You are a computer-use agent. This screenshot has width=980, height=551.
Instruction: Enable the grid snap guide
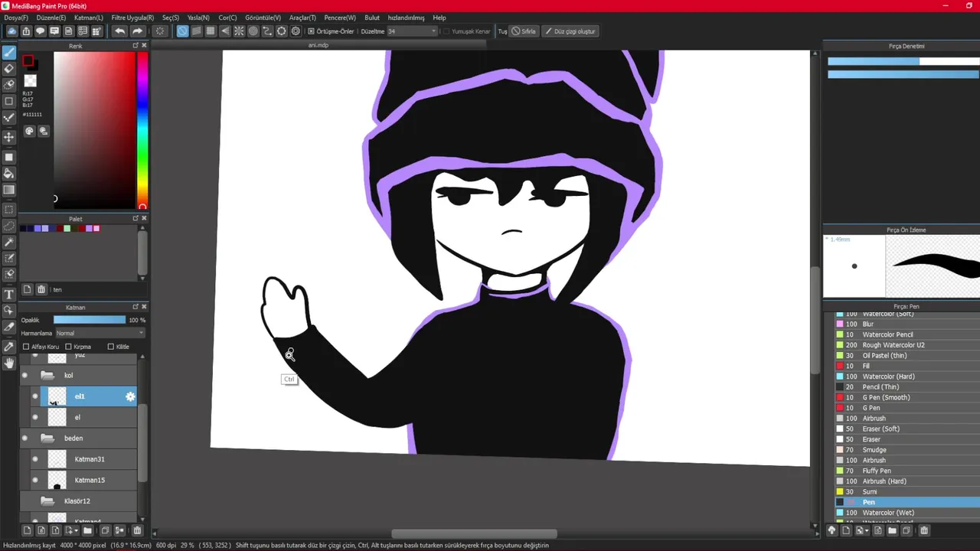point(211,31)
